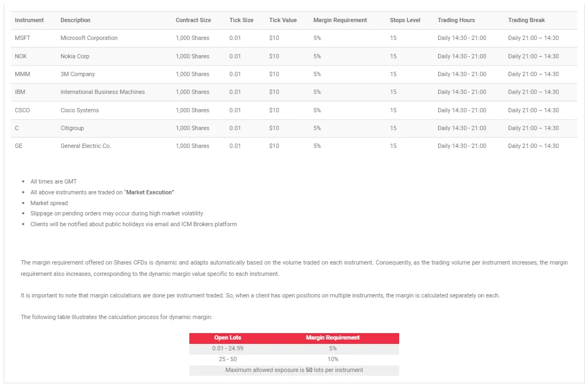Click the 3M Company description
The height and width of the screenshot is (386, 588).
coord(78,74)
